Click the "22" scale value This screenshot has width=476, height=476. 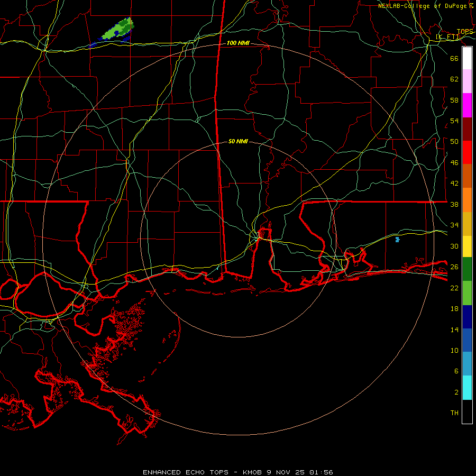pos(454,288)
